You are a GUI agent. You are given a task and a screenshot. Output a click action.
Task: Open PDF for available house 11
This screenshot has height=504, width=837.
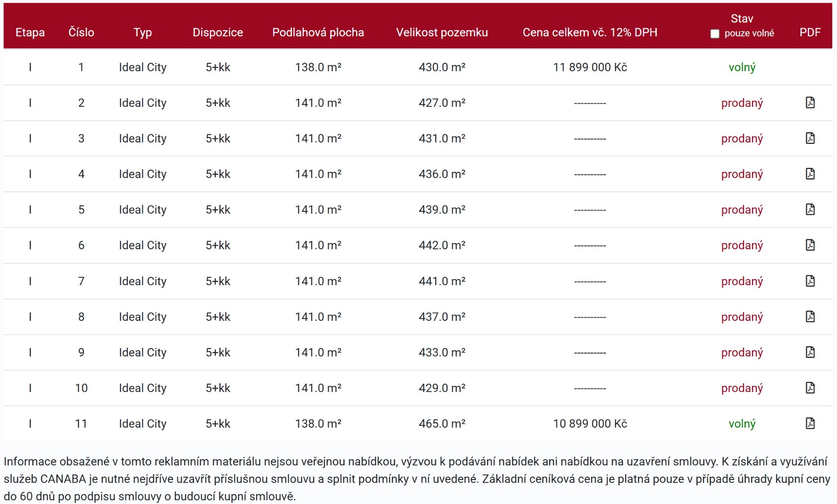point(810,423)
